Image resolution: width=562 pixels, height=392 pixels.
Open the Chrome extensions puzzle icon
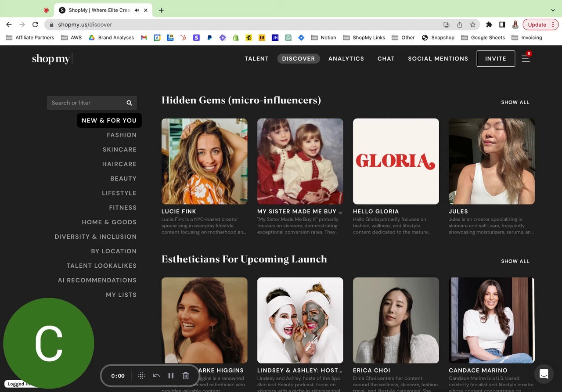[489, 25]
